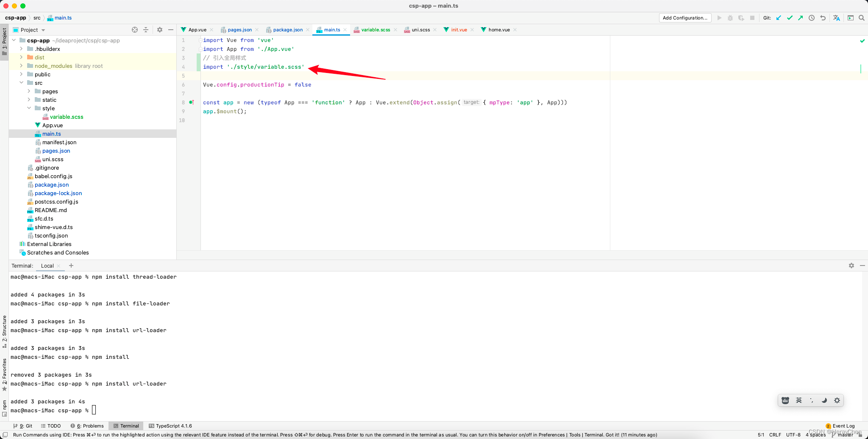Add new terminal session with plus icon
Viewport: 868px width, 439px height.
pos(71,266)
